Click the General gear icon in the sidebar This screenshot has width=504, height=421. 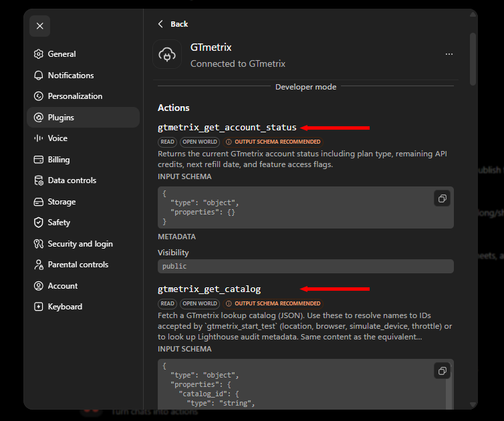tap(39, 54)
